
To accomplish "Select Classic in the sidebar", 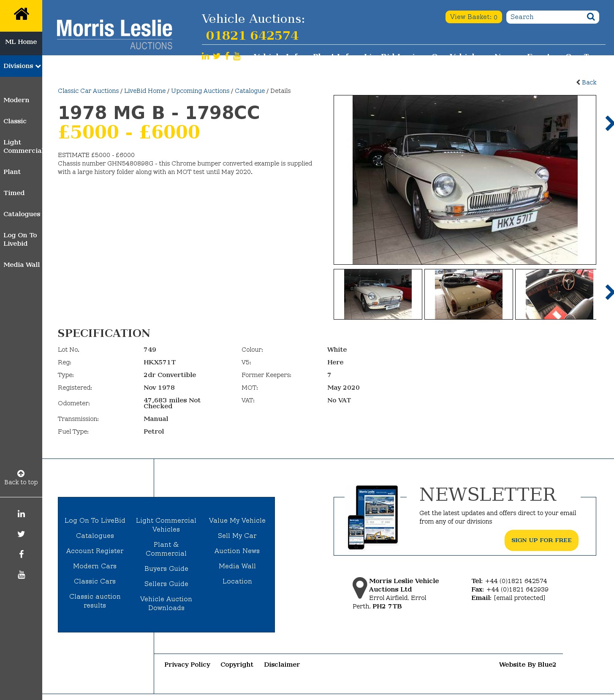I will (15, 121).
